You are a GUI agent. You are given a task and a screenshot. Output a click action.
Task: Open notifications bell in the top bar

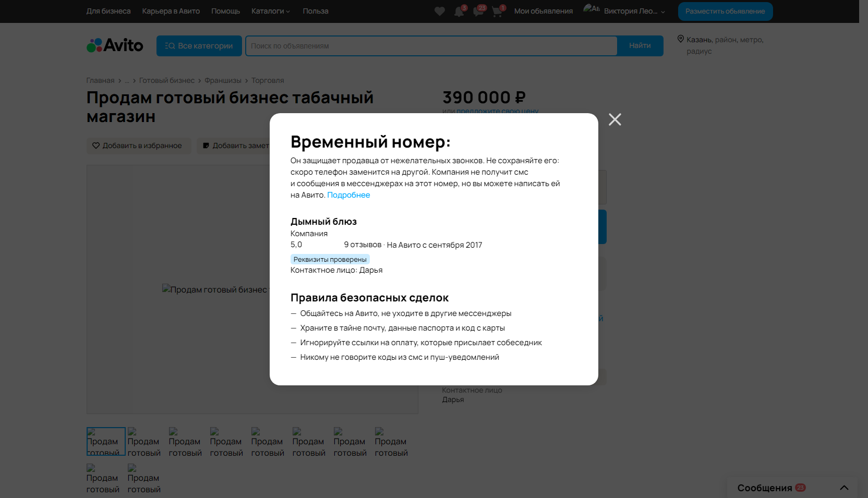point(459,11)
